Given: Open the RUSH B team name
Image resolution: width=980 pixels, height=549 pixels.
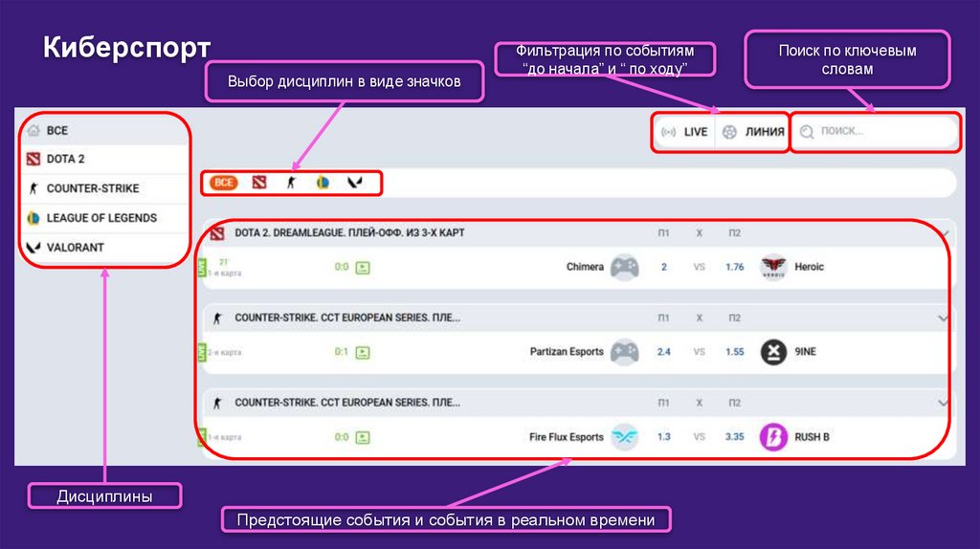Looking at the screenshot, I should coord(812,437).
